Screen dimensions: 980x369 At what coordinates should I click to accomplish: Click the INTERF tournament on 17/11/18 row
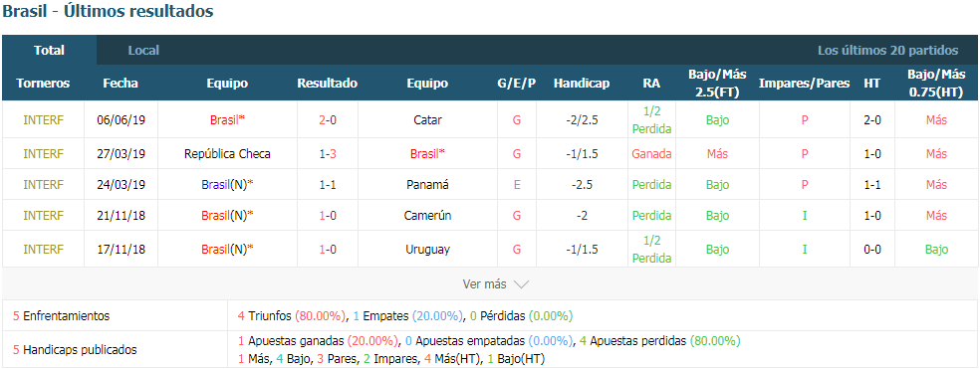[43, 249]
